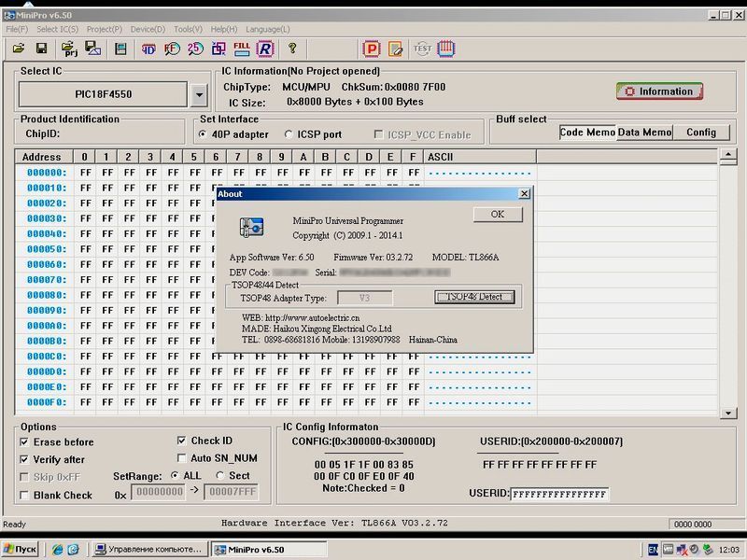Save project with the disk-and-image toolbar icon
Viewport: 747px width, 560px height.
[x=92, y=49]
